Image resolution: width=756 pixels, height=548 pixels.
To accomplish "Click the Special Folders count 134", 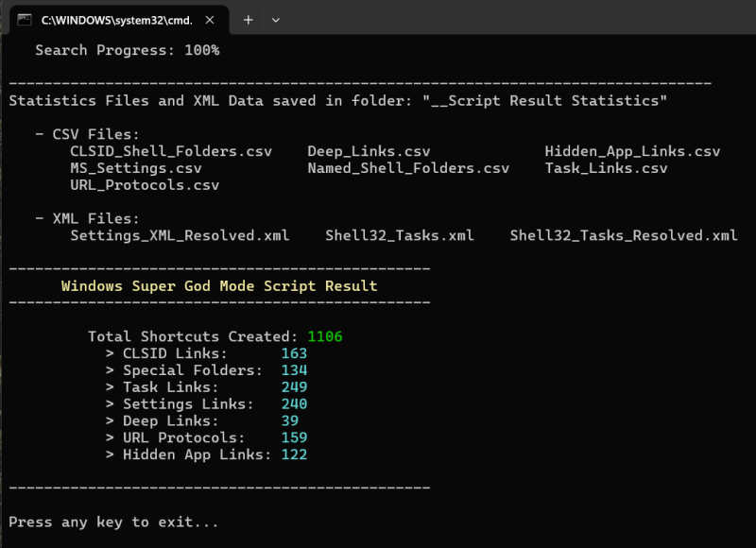I will 294,370.
